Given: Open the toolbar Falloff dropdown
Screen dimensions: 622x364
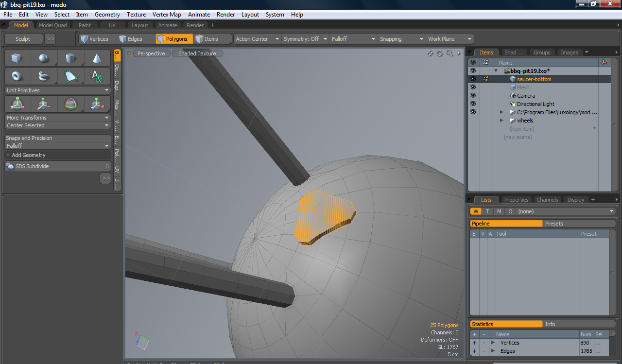Looking at the screenshot, I should (x=353, y=39).
